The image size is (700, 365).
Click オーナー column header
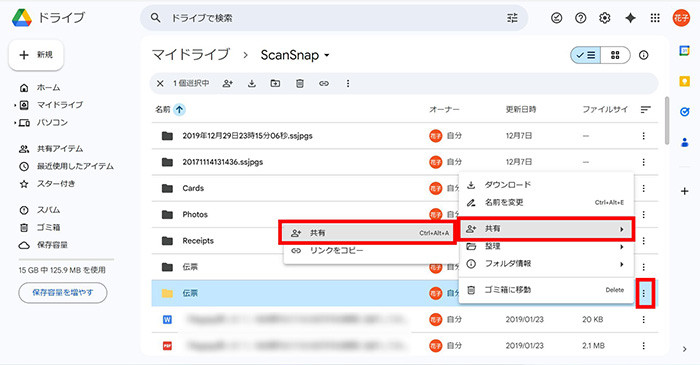[x=444, y=109]
